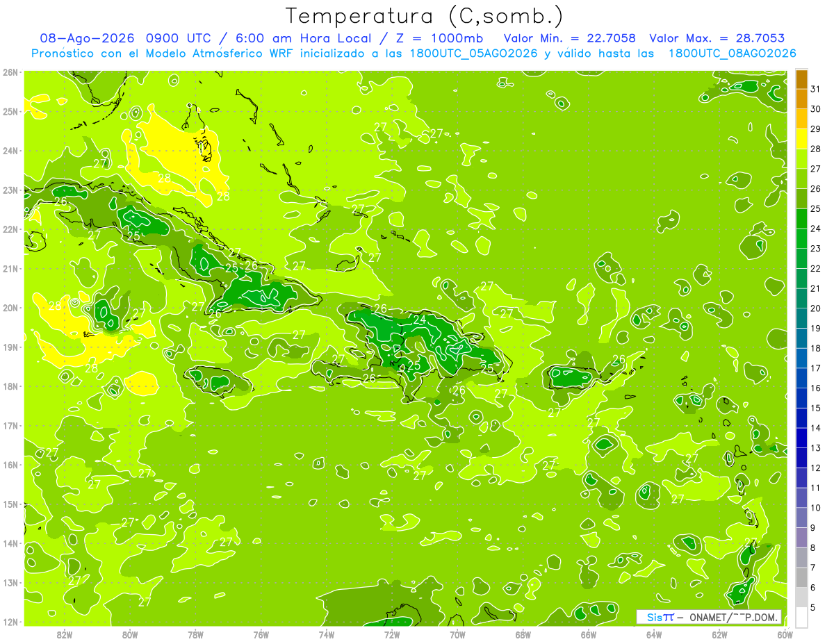Click the longitude axis label '62W'
The height and width of the screenshot is (644, 834).
point(720,634)
